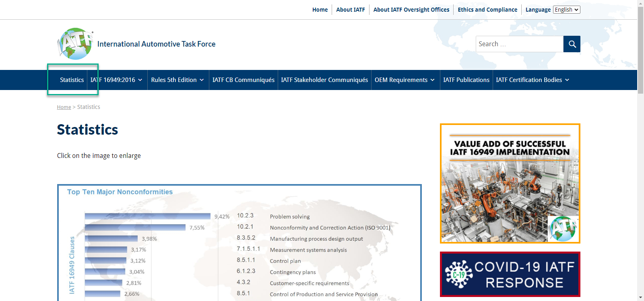Click the IATF globe logo
The height and width of the screenshot is (301, 644).
click(75, 44)
